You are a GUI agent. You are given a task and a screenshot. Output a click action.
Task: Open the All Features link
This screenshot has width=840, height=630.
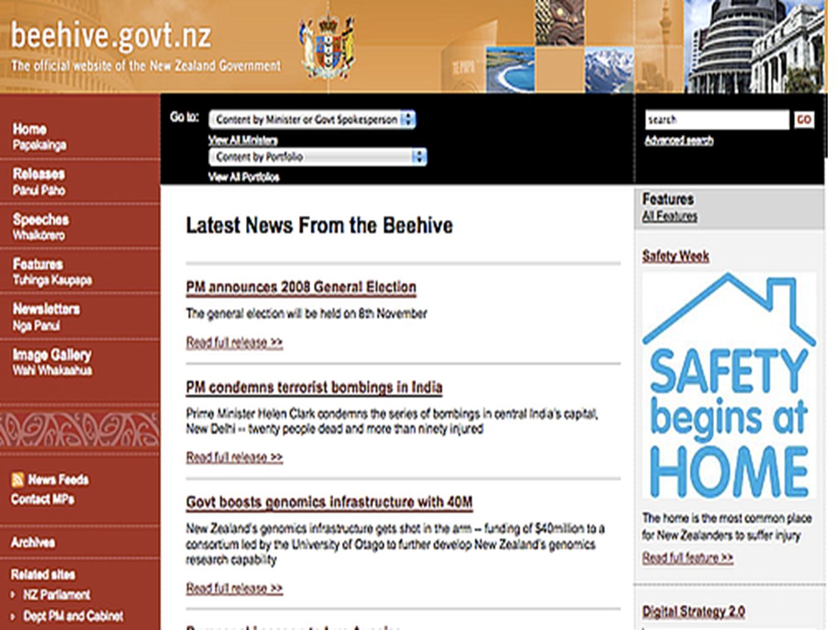[x=670, y=216]
